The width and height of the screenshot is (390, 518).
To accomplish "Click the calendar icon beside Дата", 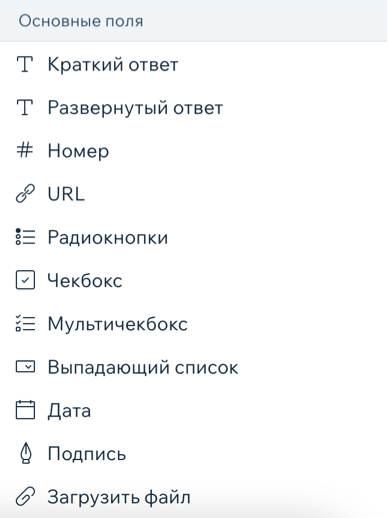I will (25, 410).
